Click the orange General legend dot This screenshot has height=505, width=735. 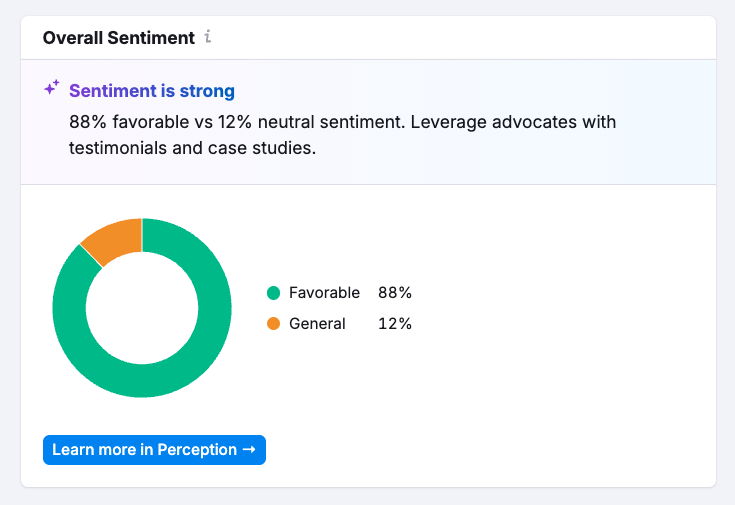click(273, 324)
